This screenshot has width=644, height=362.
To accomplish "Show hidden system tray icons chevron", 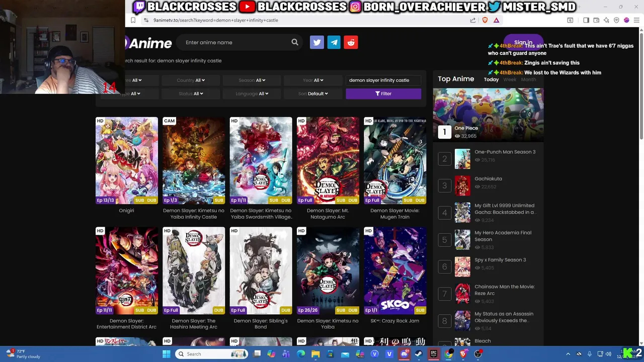I will pos(568,354).
